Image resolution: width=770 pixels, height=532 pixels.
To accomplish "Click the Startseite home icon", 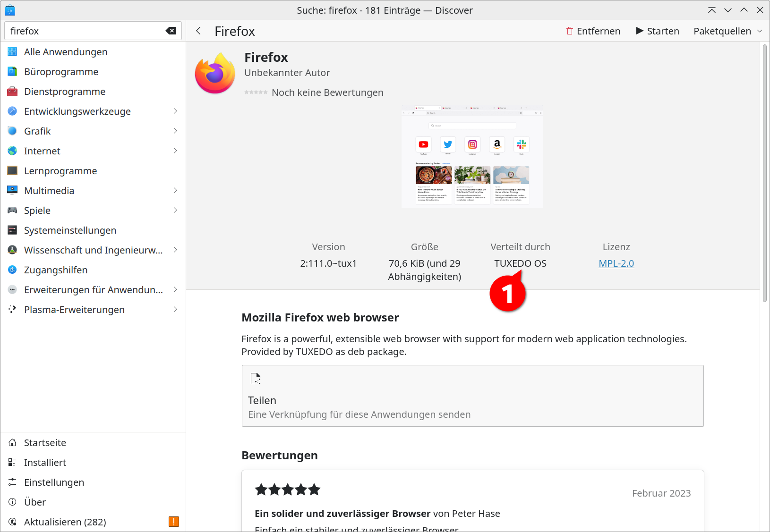I will [x=12, y=443].
